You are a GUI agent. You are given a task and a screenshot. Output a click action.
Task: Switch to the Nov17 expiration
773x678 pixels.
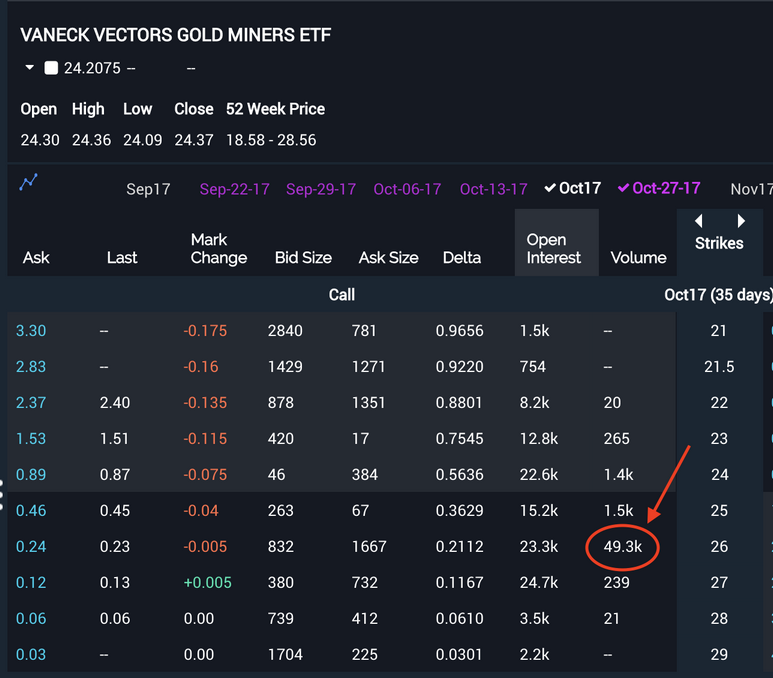click(751, 189)
